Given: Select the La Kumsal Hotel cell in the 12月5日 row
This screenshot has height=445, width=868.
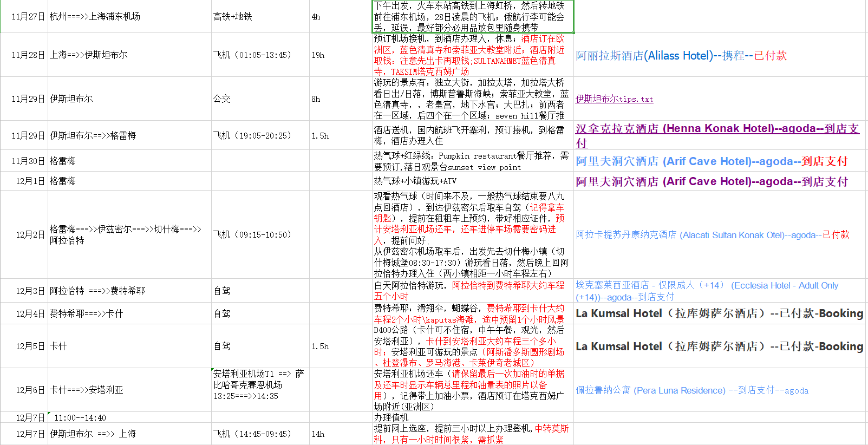Looking at the screenshot, I should [720, 346].
